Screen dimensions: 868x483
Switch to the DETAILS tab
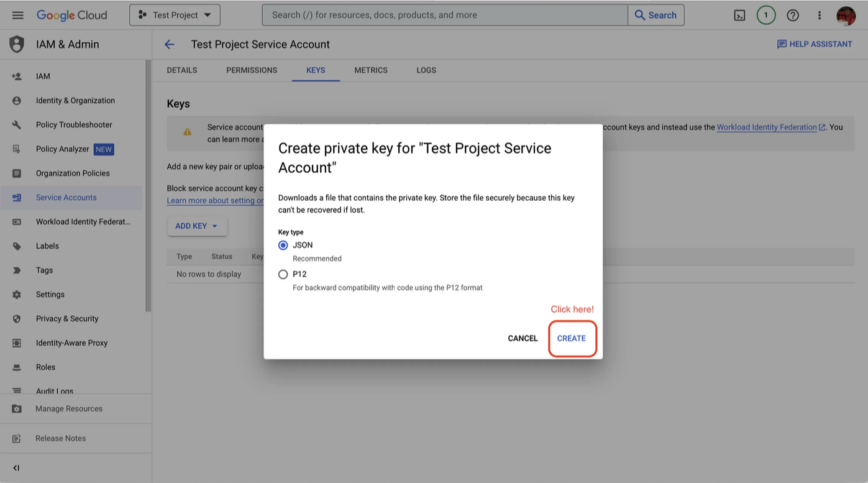[x=182, y=70]
